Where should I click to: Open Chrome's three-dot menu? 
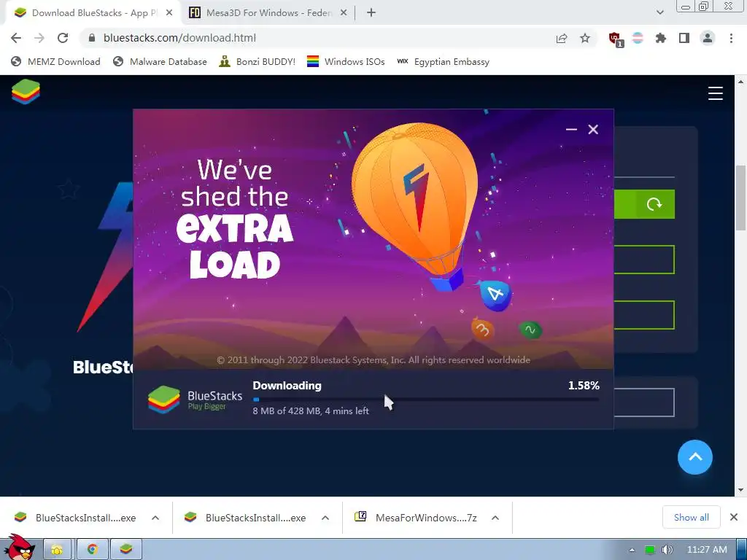click(731, 38)
